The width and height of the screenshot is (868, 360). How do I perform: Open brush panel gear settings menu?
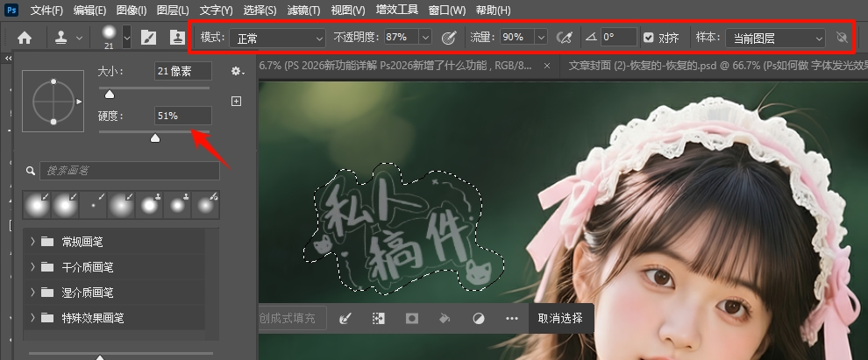(x=237, y=71)
